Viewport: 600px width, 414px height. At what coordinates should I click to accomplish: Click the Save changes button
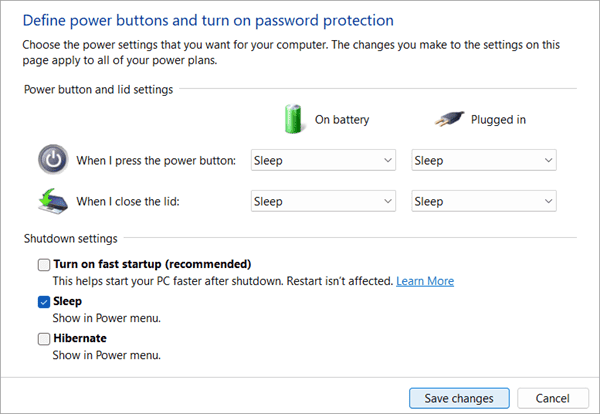[459, 398]
